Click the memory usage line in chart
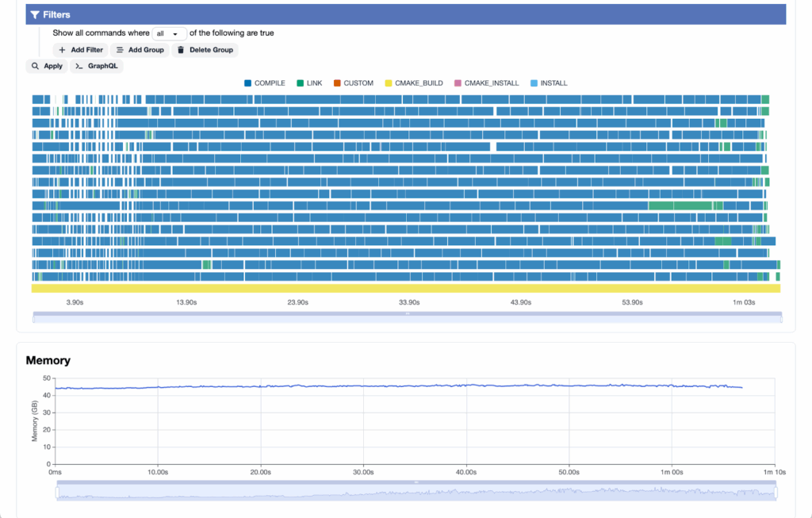This screenshot has height=518, width=812. pos(396,386)
